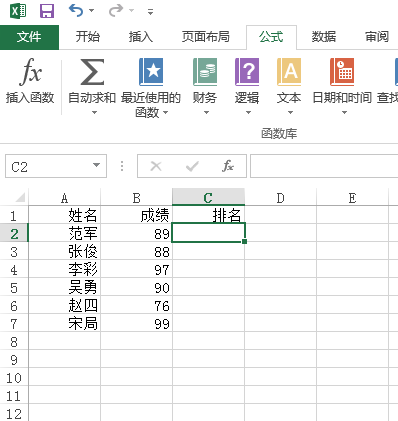Click the select-all corner triangle
The height and width of the screenshot is (421, 398).
tap(20, 198)
